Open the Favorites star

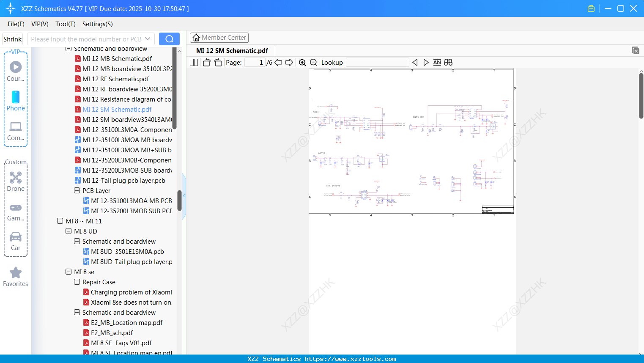(x=16, y=277)
